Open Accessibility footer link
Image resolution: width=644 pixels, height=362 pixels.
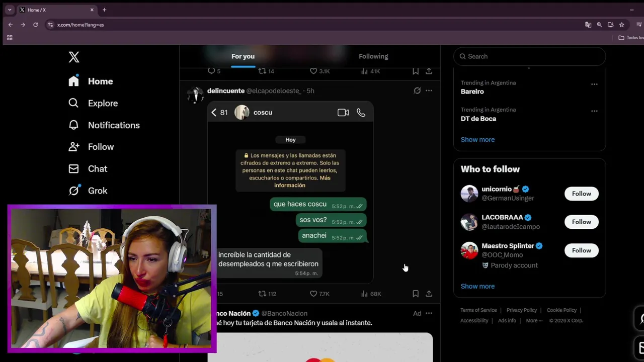pyautogui.click(x=474, y=321)
